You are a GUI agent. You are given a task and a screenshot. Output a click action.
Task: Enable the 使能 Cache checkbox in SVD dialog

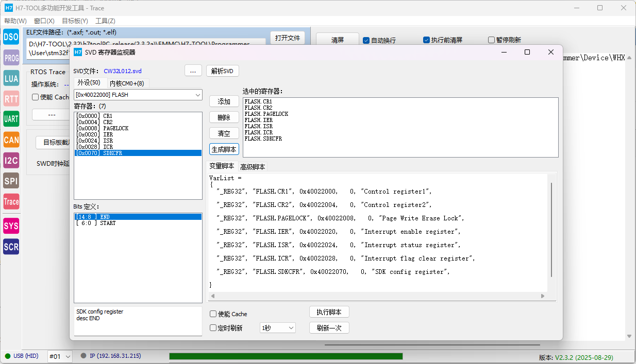(x=213, y=314)
